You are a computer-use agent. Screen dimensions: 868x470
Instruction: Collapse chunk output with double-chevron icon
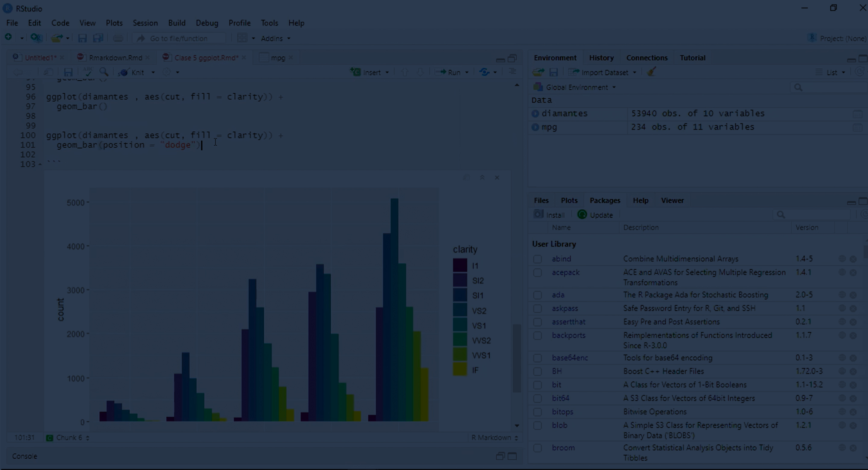(482, 177)
